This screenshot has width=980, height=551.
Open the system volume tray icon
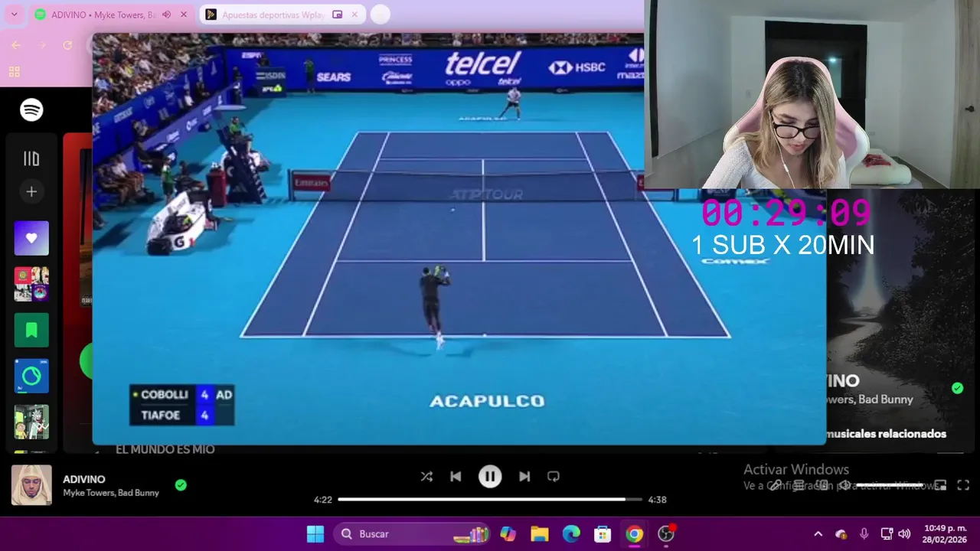pyautogui.click(x=904, y=534)
